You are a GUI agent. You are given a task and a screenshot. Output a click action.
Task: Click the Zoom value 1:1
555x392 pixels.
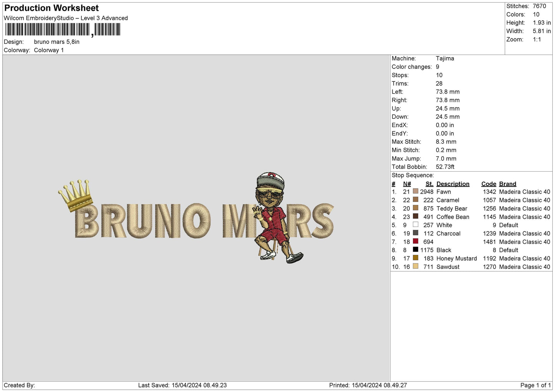[x=537, y=40]
